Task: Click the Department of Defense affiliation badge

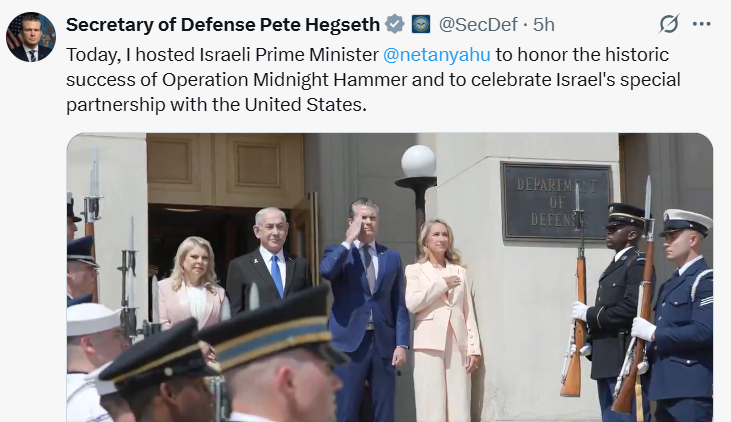Action: [x=421, y=24]
